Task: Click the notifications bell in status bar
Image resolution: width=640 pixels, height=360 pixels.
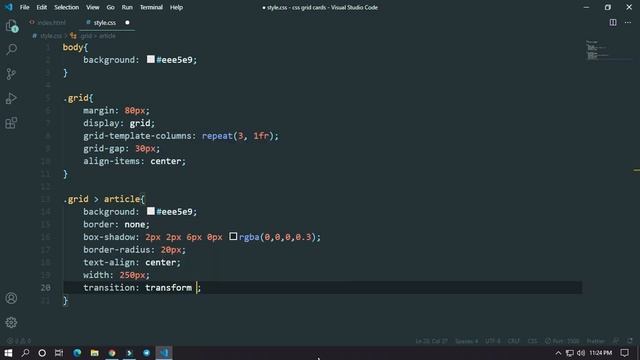Action: [630, 341]
